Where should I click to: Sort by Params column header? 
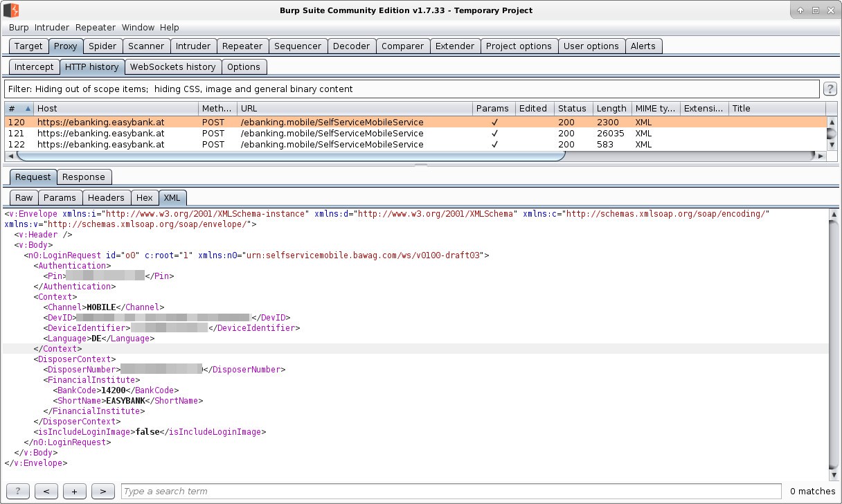(x=493, y=109)
